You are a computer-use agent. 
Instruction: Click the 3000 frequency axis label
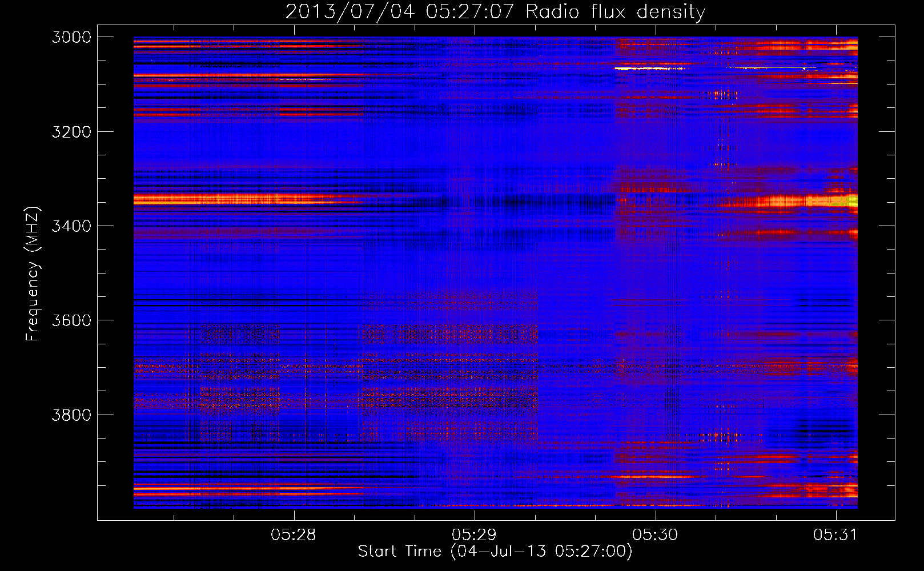click(71, 37)
